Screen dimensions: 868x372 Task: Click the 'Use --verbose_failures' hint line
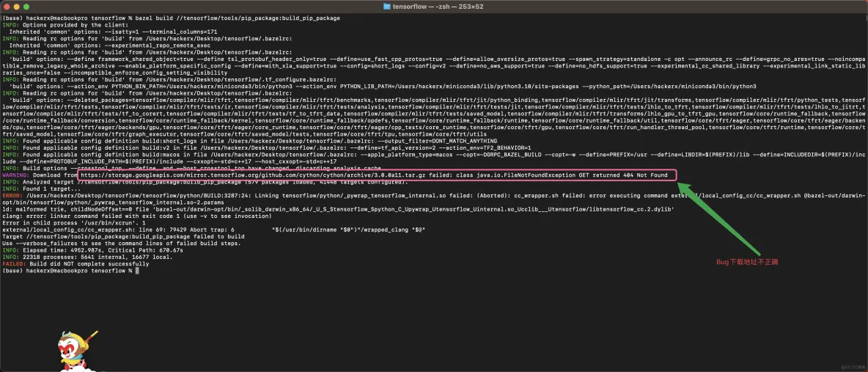121,242
